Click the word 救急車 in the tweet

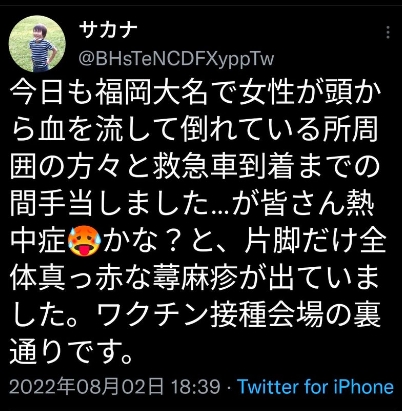click(195, 166)
